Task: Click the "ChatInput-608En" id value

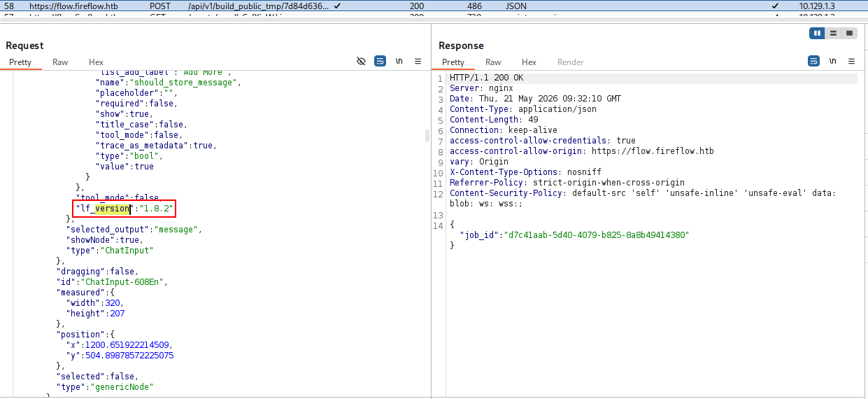Action: [122, 282]
